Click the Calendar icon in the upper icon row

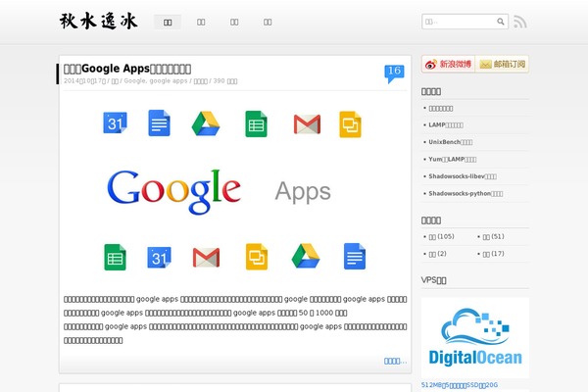115,123
